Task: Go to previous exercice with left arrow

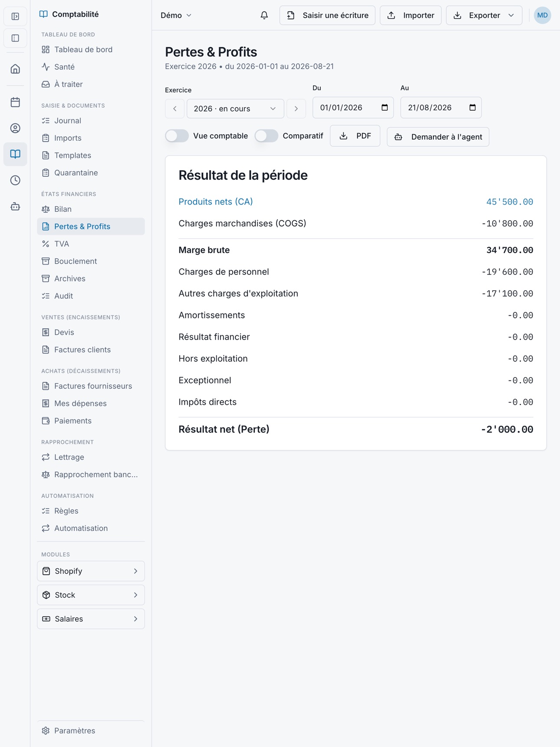Action: [175, 109]
